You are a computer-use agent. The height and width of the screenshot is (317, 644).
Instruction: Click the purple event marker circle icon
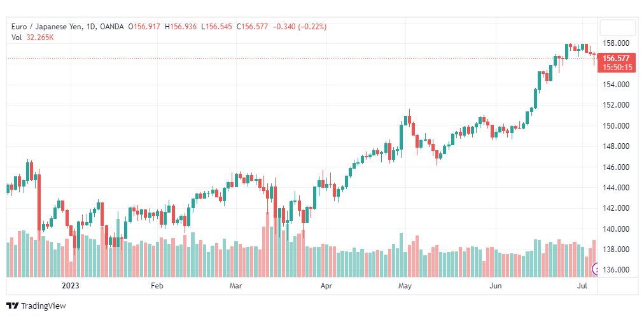[x=595, y=269]
